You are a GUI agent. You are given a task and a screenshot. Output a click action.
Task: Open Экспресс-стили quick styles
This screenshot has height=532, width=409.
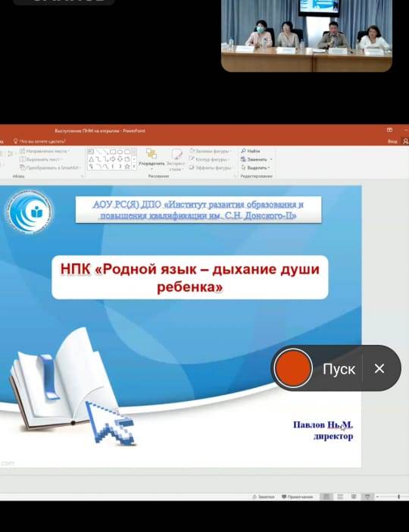[176, 159]
